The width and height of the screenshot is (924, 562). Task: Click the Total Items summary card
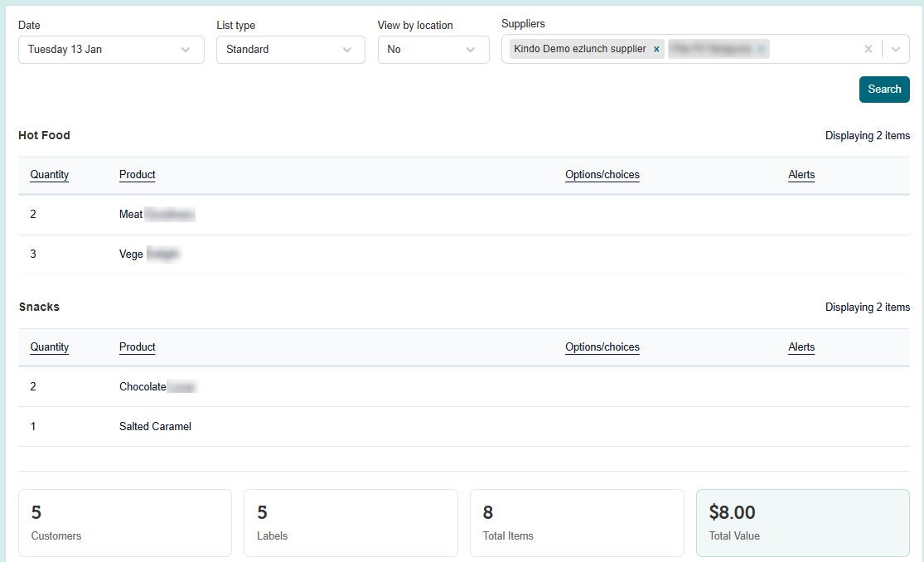577,523
